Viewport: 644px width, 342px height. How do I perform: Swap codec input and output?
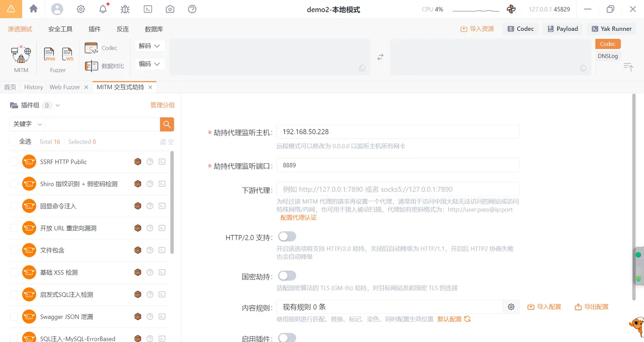[x=380, y=57]
